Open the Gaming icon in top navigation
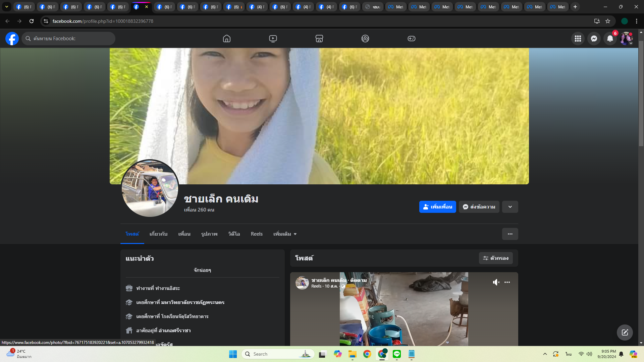644x362 pixels. pyautogui.click(x=412, y=39)
